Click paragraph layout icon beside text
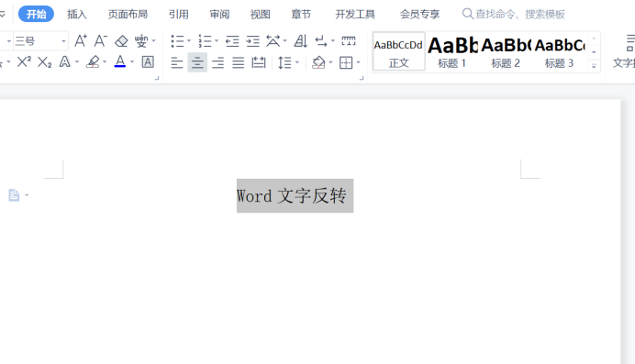 [x=14, y=195]
